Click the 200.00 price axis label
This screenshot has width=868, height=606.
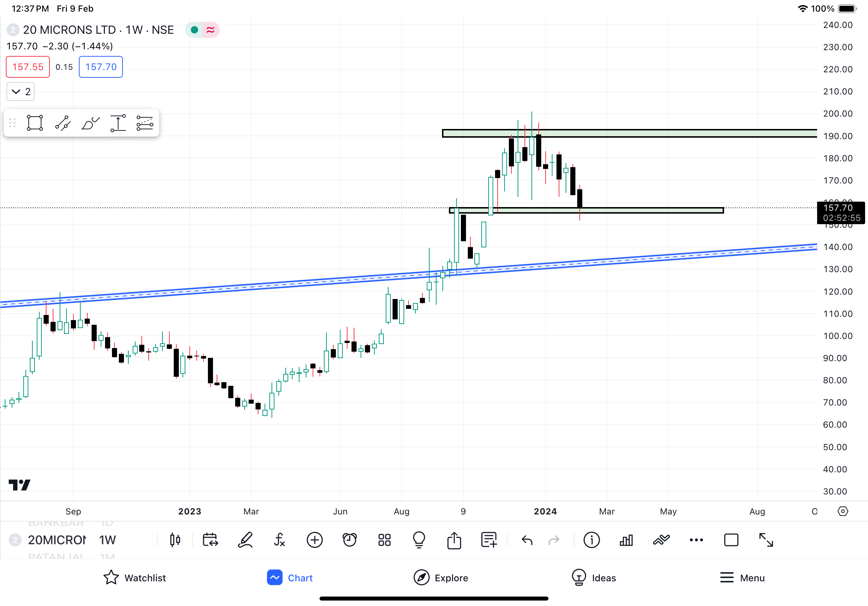coord(838,114)
